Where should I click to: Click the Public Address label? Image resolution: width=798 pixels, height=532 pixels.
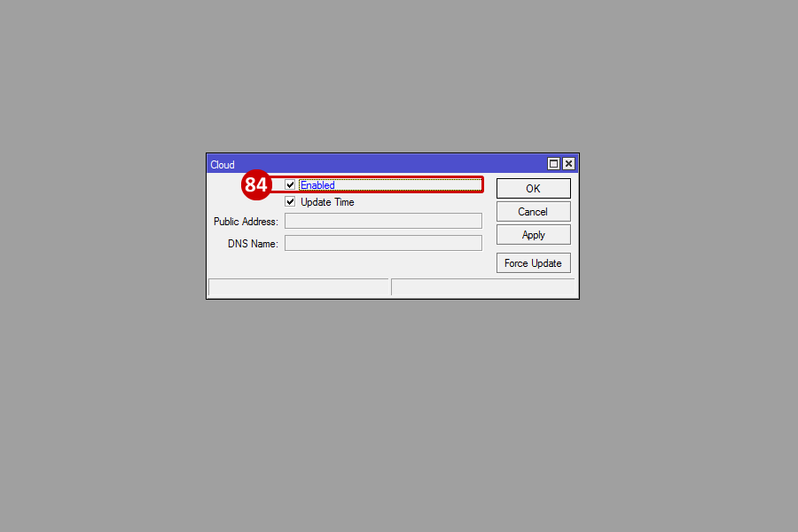pyautogui.click(x=246, y=222)
